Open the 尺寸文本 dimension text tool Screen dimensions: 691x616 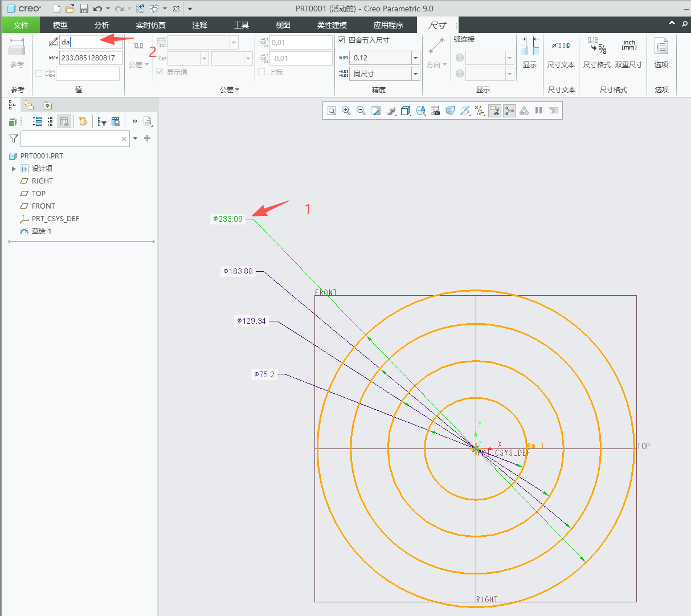(x=561, y=53)
